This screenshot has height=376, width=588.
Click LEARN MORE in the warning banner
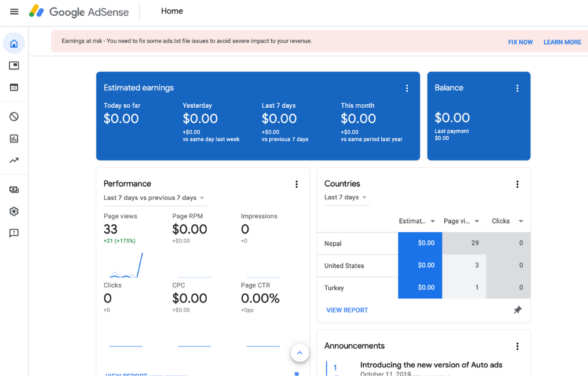pyautogui.click(x=562, y=42)
